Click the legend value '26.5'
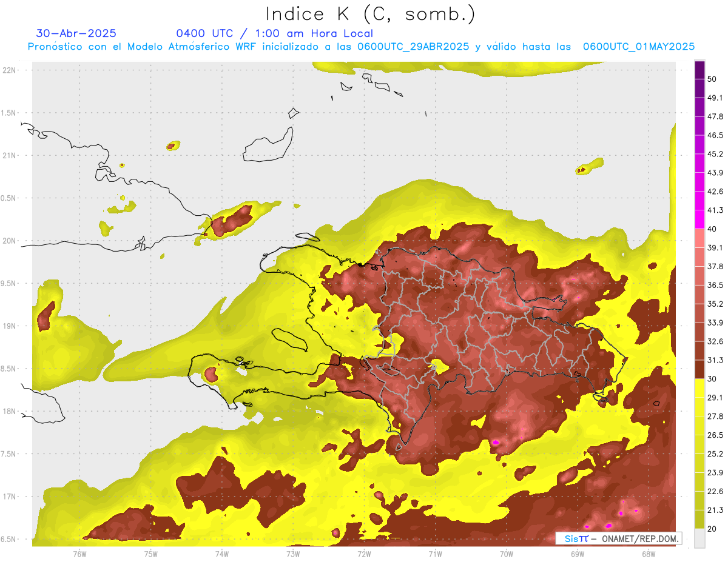The image size is (728, 562). [x=715, y=435]
